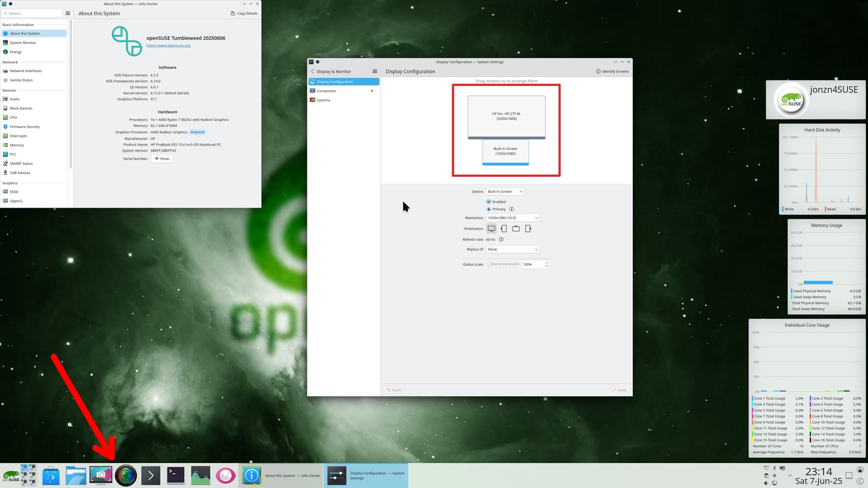Open brightness tray icon
Screen dimensions: 868x488
point(774,475)
